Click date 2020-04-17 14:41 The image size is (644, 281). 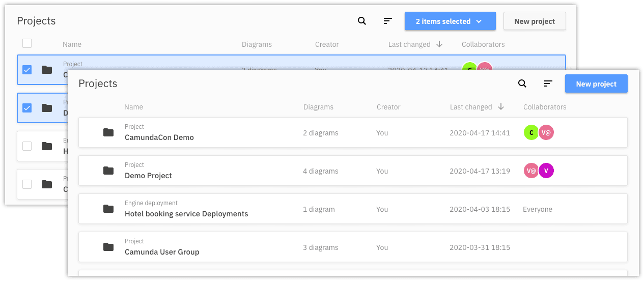click(480, 133)
